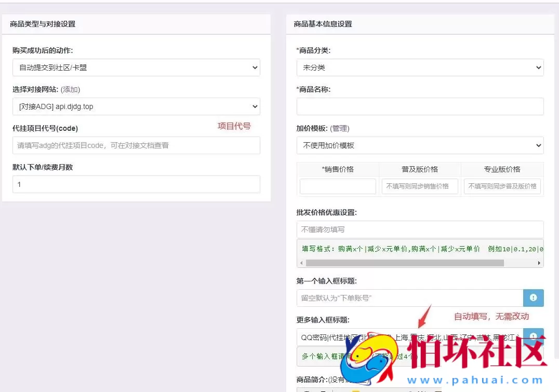Open the 购买成功后的动作 dropdown
Viewport: 559px width, 392px height.
pyautogui.click(x=136, y=67)
